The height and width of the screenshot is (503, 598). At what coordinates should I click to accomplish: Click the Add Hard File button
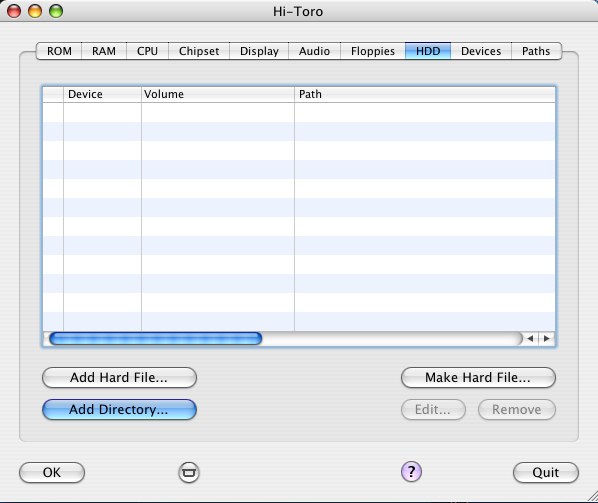(x=119, y=378)
